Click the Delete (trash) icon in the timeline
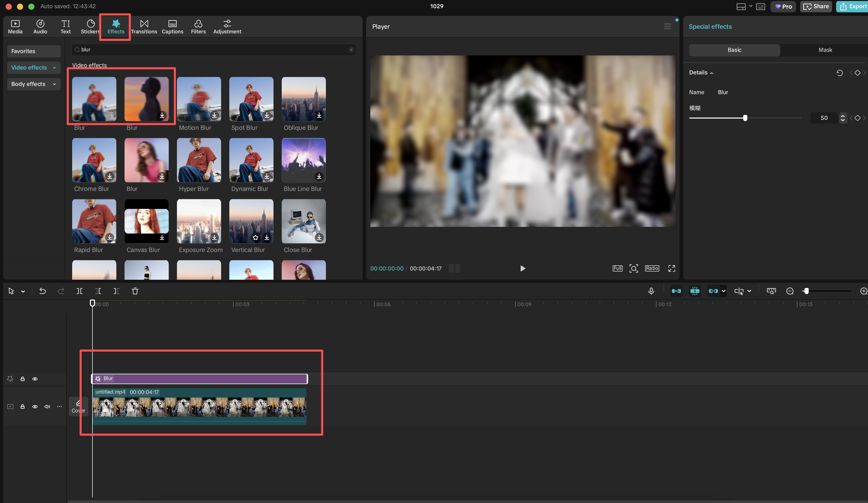This screenshot has width=868, height=503. tap(135, 291)
